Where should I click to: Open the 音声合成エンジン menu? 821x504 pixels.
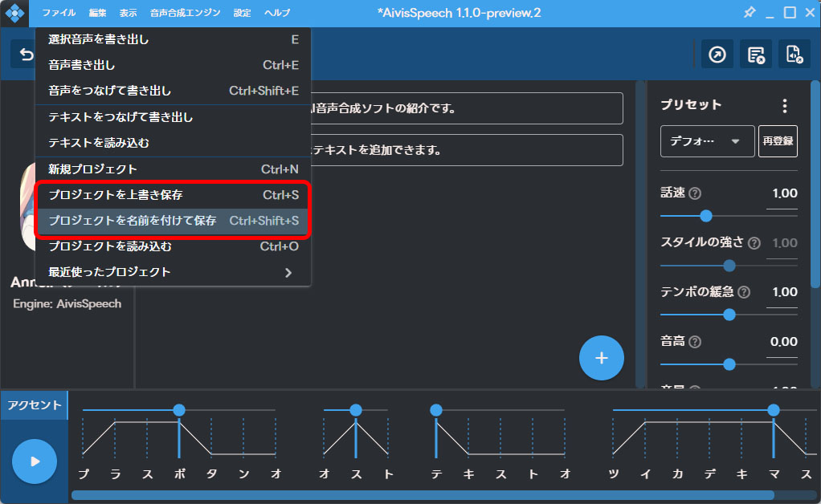click(185, 13)
